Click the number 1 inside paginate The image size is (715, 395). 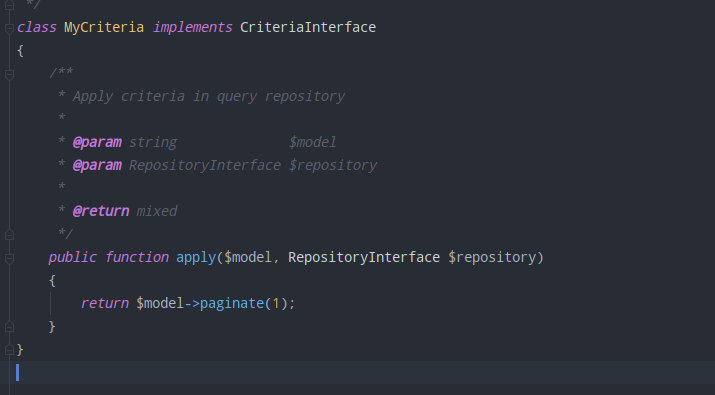pyautogui.click(x=276, y=303)
